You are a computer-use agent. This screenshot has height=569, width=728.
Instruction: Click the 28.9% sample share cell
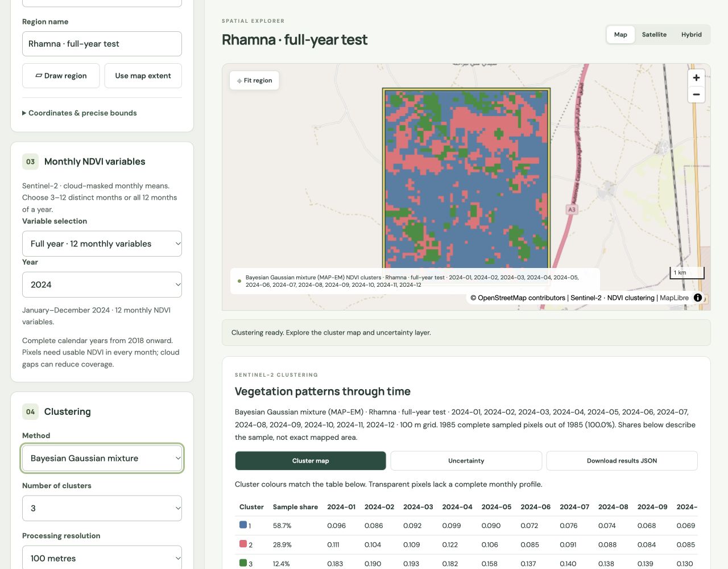(282, 545)
